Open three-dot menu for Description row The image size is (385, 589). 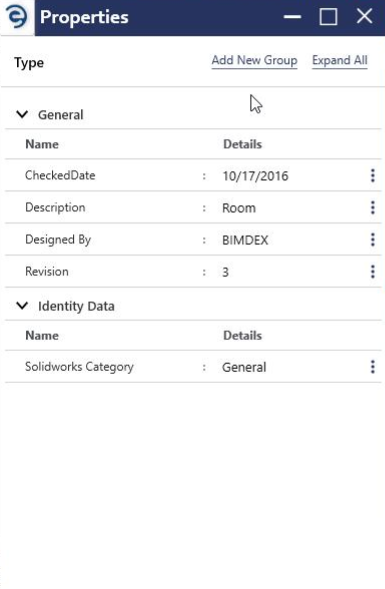coord(373,207)
